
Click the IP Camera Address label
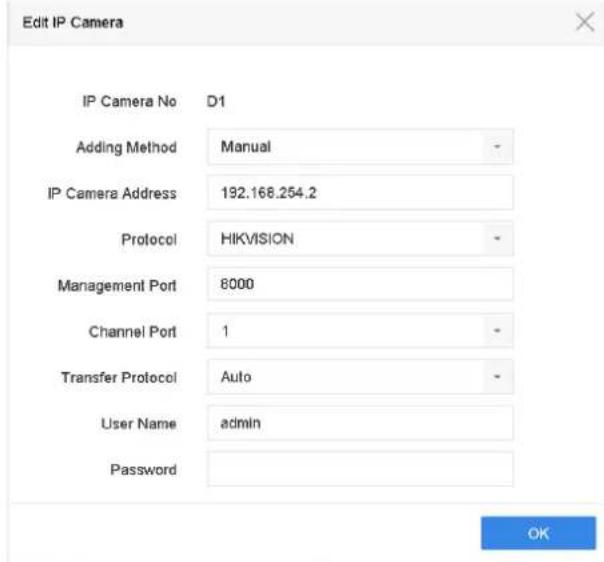[112, 193]
